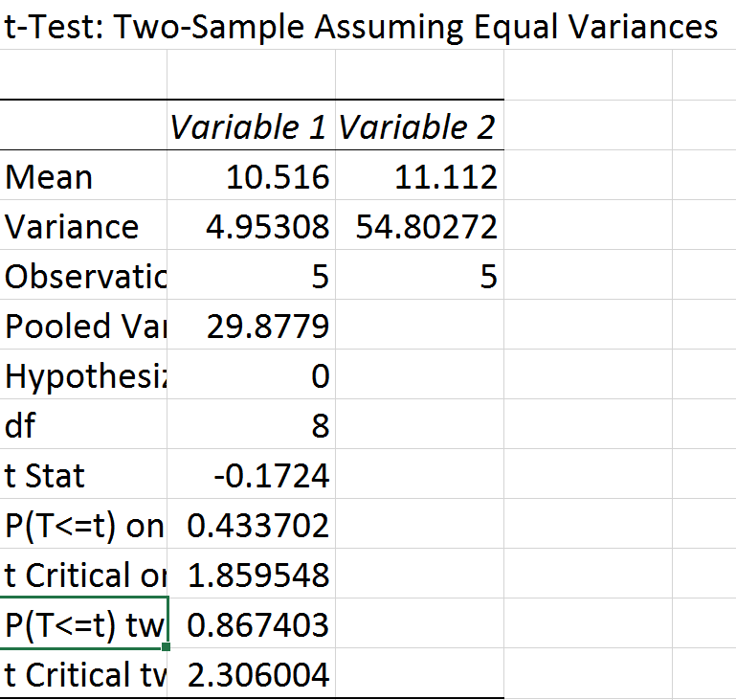
Task: Select the t-Test title cell
Action: (84, 26)
